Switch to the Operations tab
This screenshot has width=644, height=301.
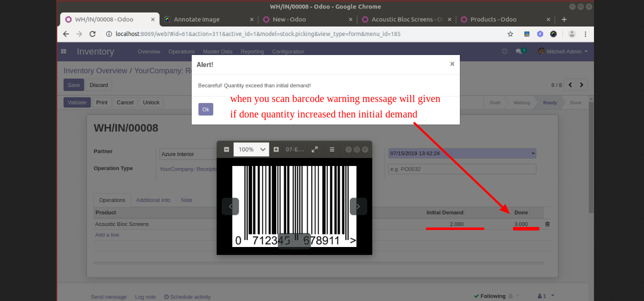112,200
